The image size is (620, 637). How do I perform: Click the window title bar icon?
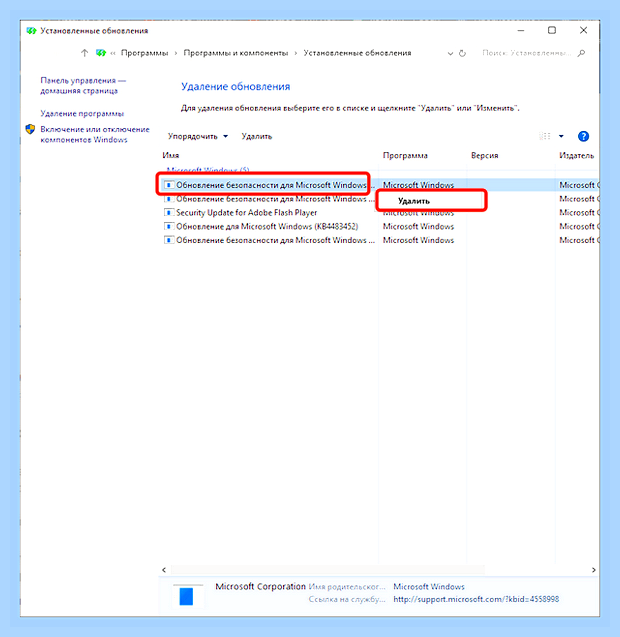click(31, 31)
